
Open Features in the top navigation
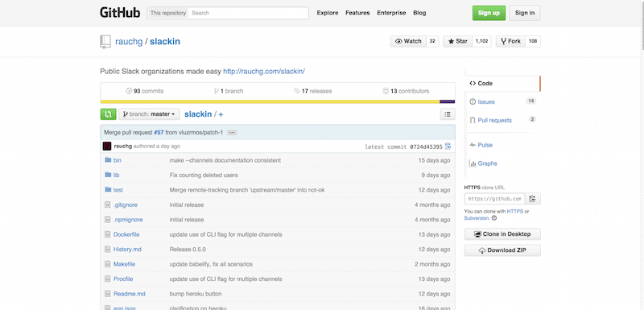[357, 13]
